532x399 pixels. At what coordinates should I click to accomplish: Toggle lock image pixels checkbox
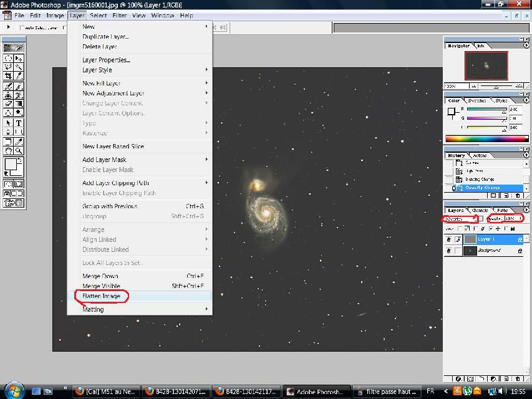[x=476, y=229]
